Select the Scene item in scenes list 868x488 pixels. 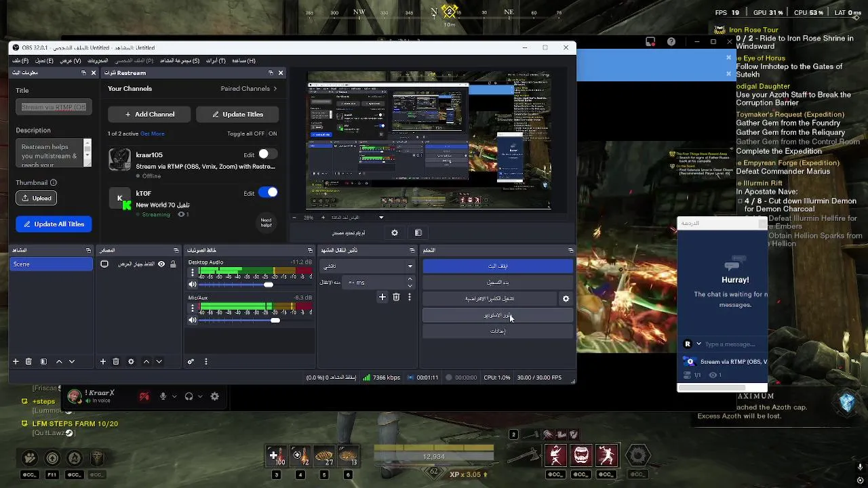[x=52, y=264]
